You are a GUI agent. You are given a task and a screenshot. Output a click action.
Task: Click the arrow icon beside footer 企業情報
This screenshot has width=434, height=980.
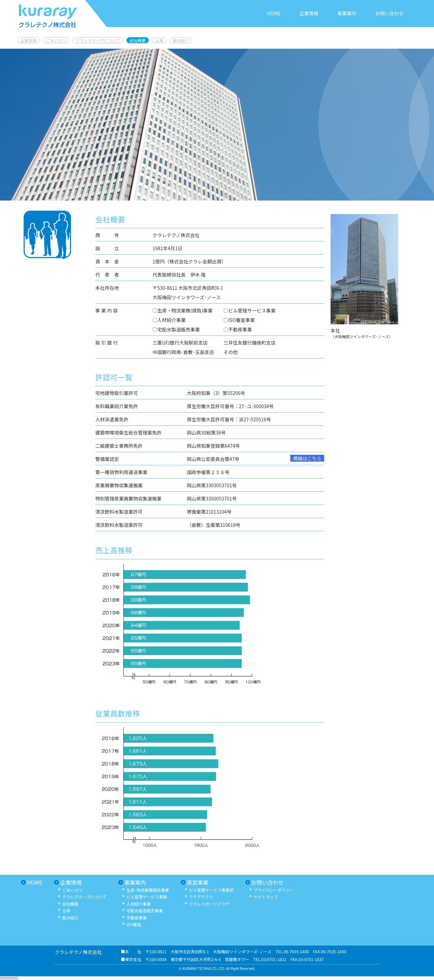[x=56, y=882]
